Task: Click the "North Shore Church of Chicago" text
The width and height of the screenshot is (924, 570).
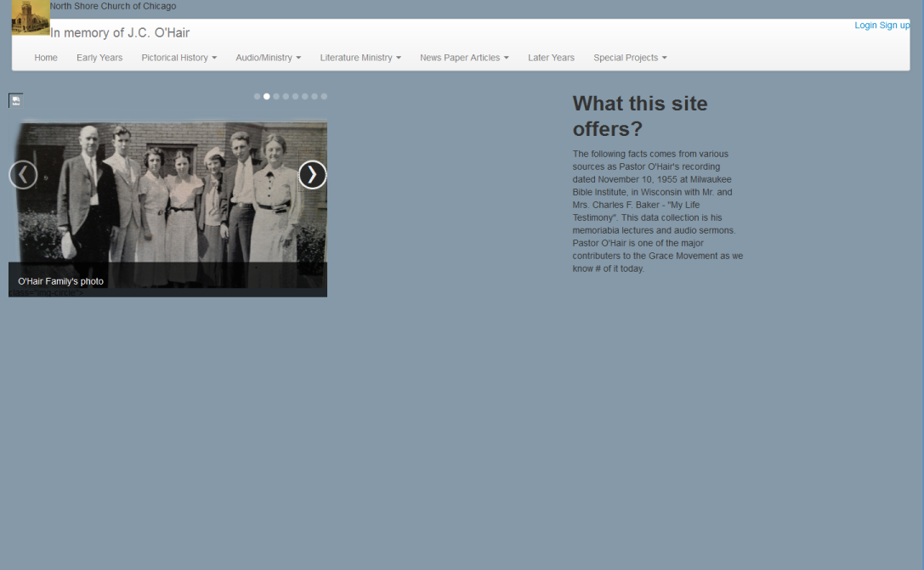Action: (113, 6)
